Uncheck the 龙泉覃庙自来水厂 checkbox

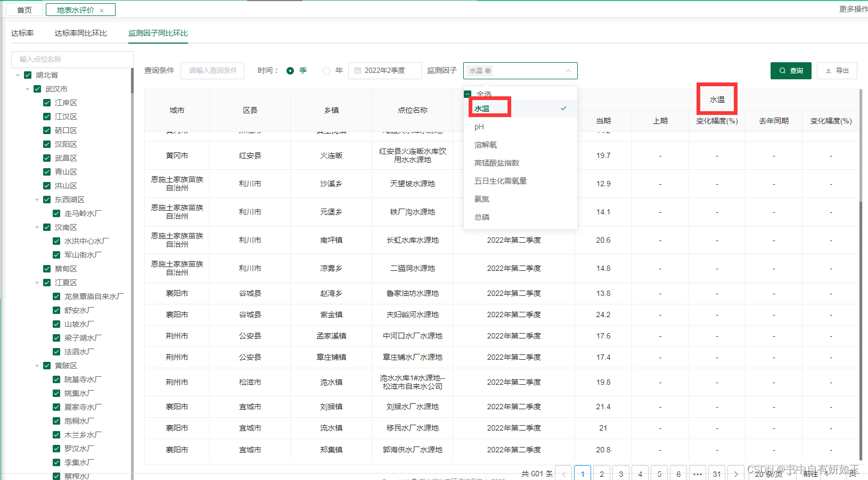[56, 296]
